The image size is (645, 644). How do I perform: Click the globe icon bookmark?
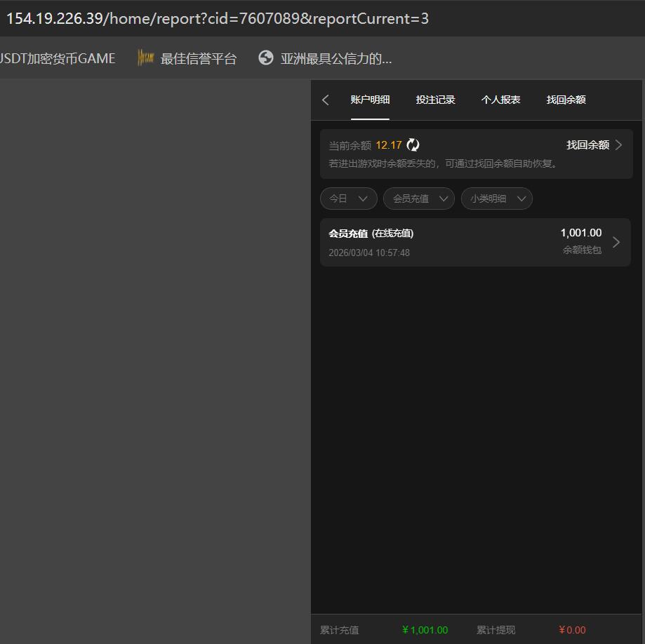265,58
